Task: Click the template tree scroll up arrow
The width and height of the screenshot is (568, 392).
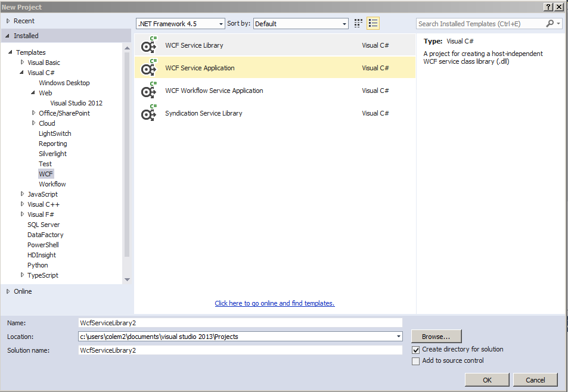Action: click(127, 48)
